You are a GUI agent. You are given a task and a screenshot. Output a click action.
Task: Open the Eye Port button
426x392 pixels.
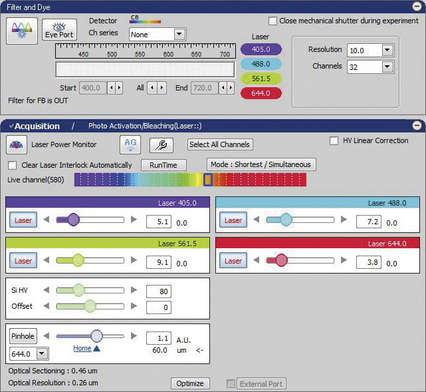[x=59, y=30]
